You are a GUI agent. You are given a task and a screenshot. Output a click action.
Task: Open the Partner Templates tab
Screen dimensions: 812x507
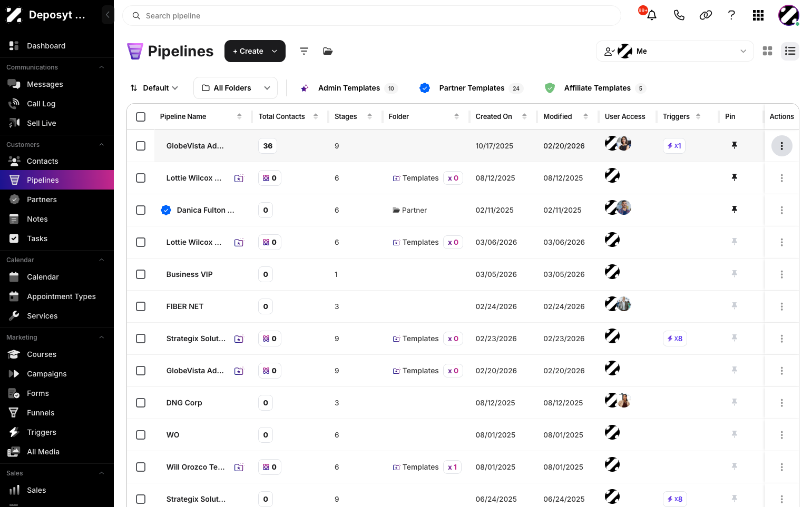point(471,88)
